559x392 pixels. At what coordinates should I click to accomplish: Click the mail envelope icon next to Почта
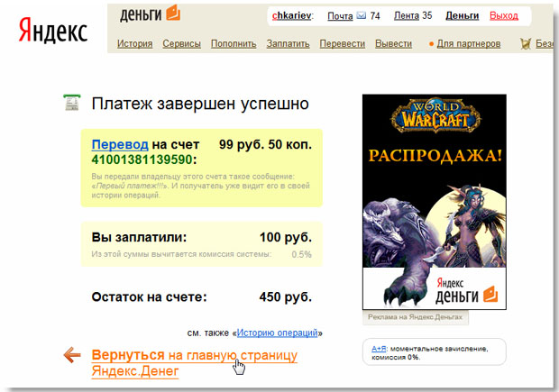(362, 15)
